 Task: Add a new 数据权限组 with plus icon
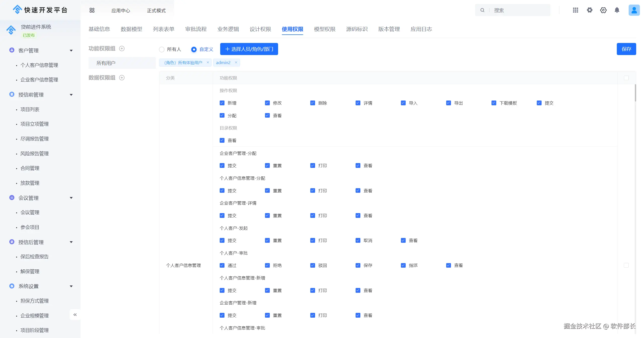pos(122,78)
